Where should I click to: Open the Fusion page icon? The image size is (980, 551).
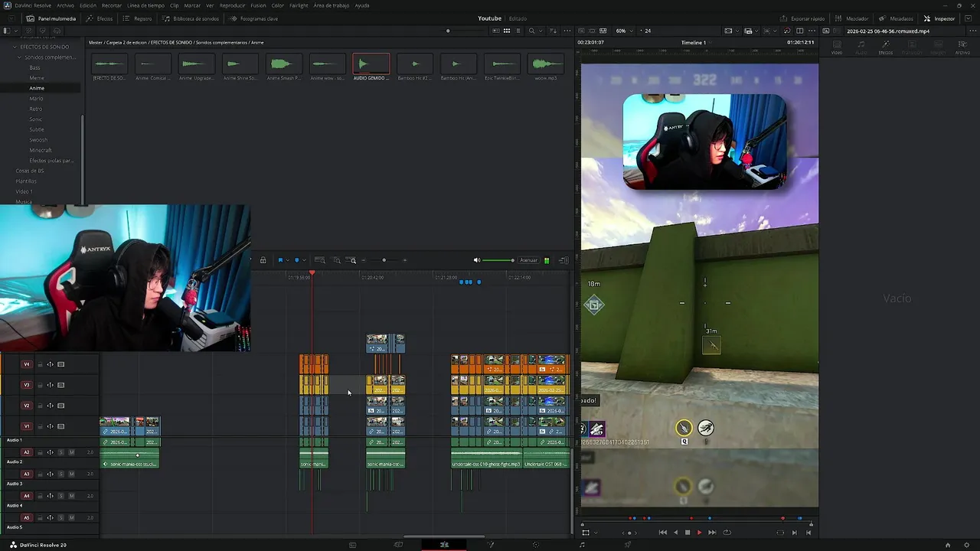point(491,545)
